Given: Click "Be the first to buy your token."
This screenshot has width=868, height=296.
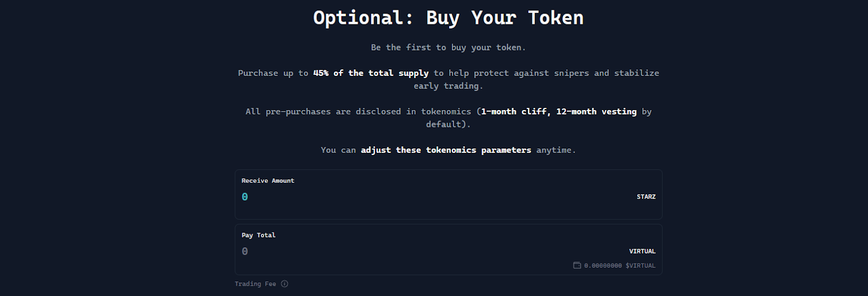Looking at the screenshot, I should (x=448, y=48).
